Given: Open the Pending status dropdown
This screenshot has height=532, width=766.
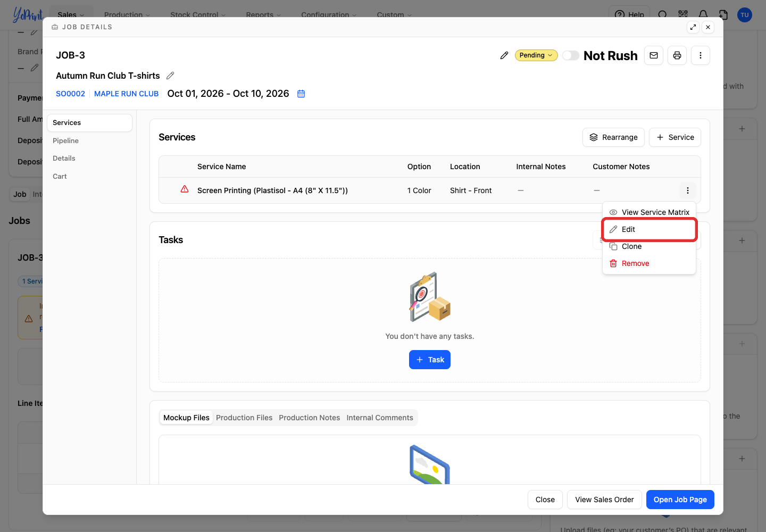Looking at the screenshot, I should (536, 55).
